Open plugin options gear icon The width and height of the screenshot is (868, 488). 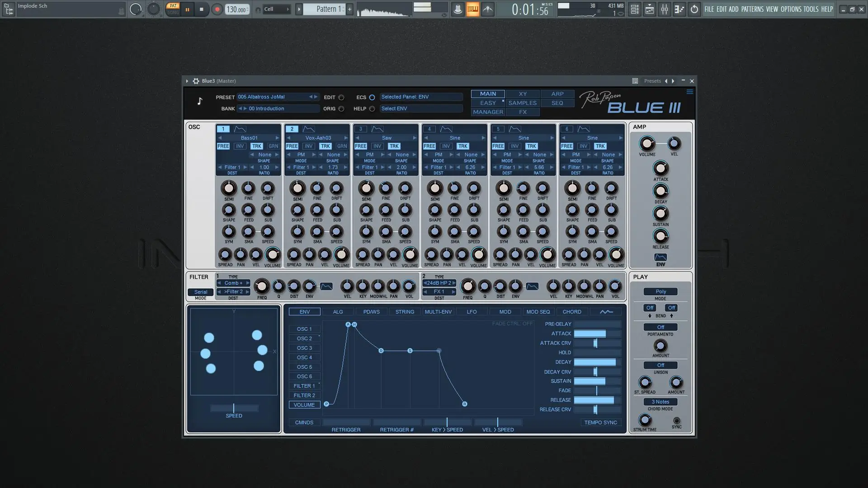(196, 81)
